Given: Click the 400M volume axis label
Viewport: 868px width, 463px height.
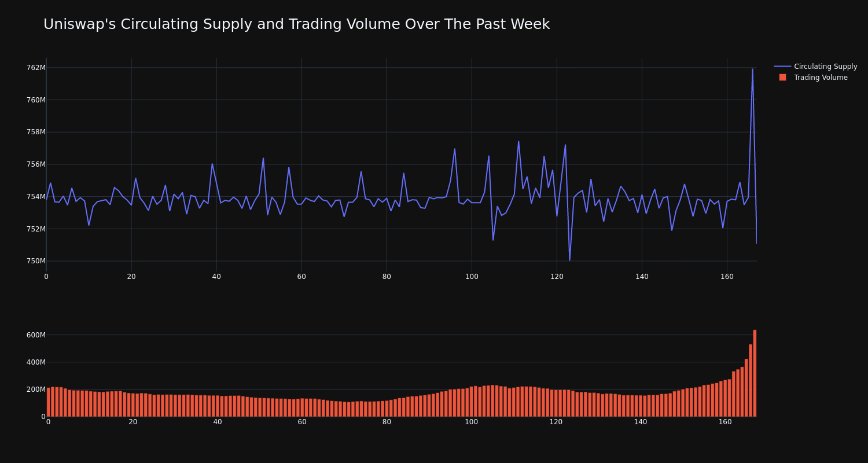Looking at the screenshot, I should point(36,362).
